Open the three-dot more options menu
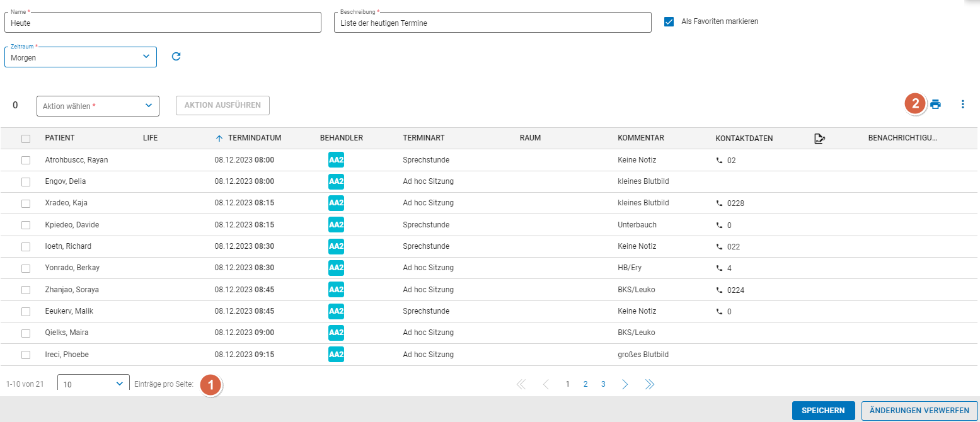 click(x=962, y=105)
